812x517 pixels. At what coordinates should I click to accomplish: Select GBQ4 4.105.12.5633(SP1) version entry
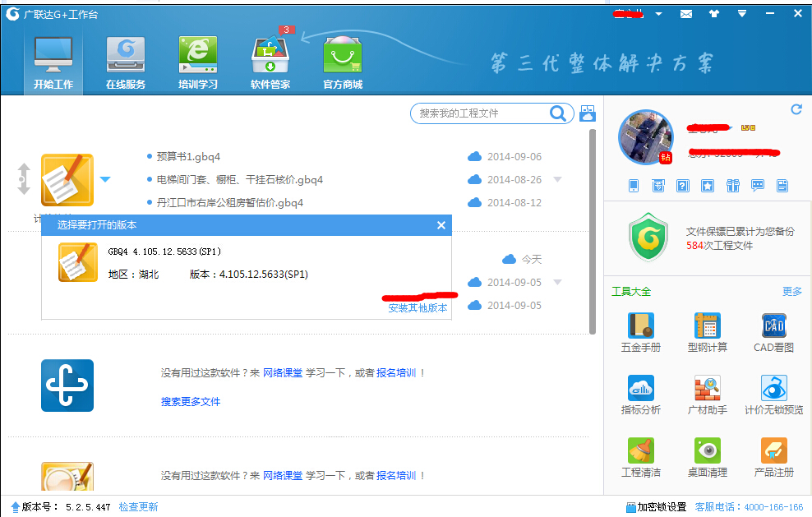(247, 263)
